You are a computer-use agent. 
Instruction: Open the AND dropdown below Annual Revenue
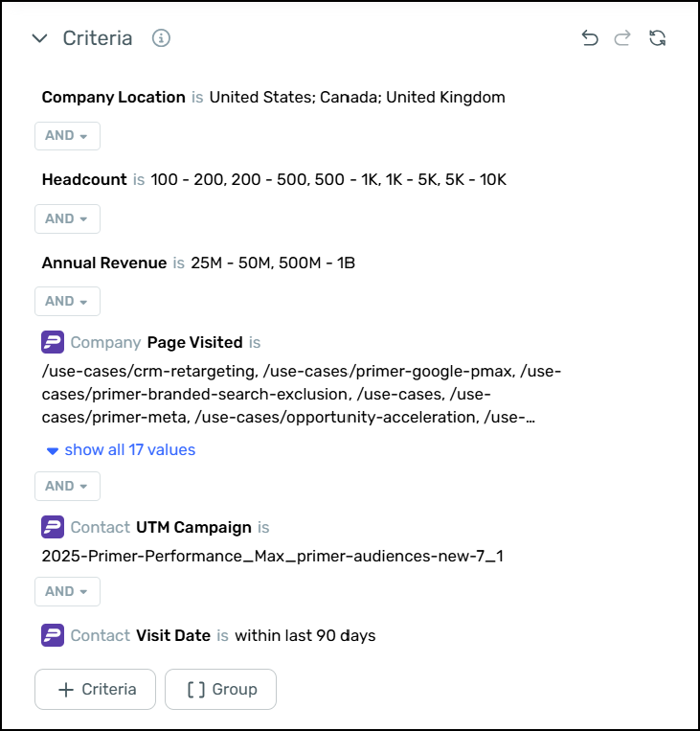[67, 301]
